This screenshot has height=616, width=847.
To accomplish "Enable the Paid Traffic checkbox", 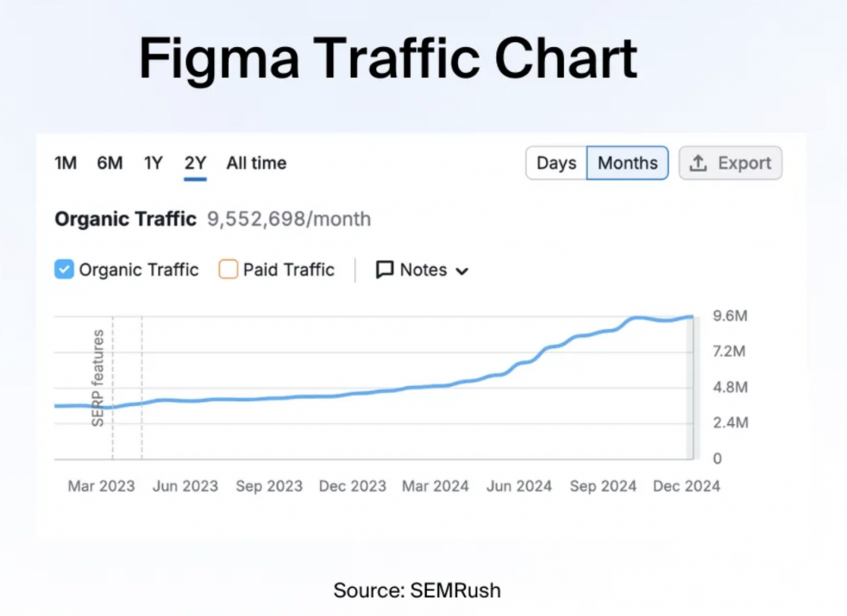I will coord(228,270).
